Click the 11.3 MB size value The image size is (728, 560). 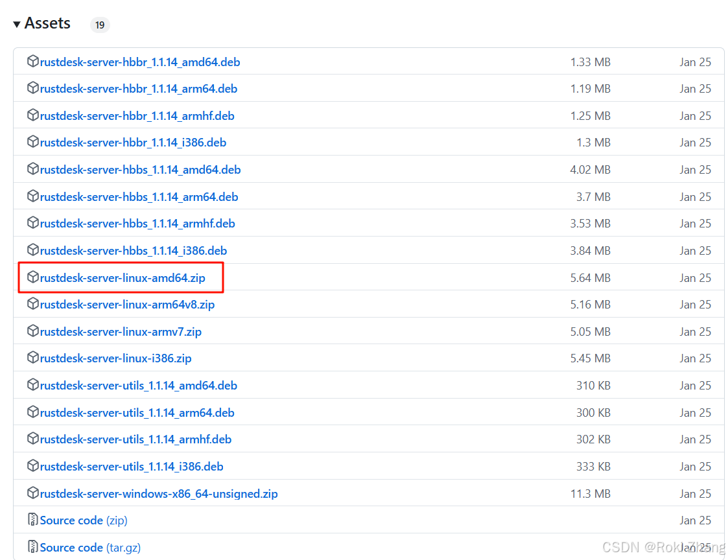[x=590, y=494]
